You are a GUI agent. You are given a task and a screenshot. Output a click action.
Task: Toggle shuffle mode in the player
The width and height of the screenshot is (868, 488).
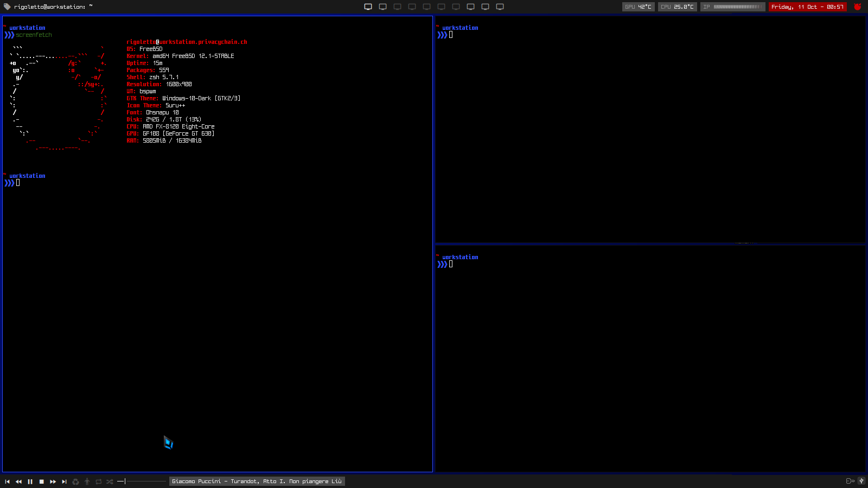pyautogui.click(x=110, y=481)
